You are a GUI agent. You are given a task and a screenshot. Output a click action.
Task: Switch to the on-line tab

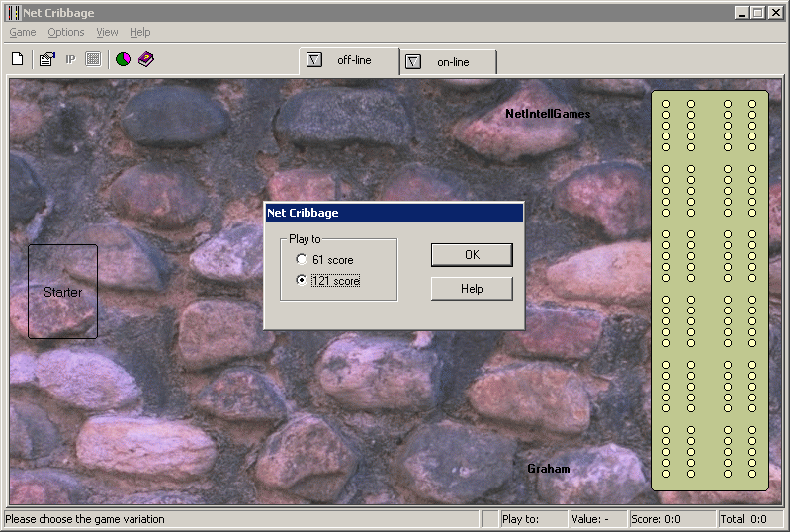449,62
